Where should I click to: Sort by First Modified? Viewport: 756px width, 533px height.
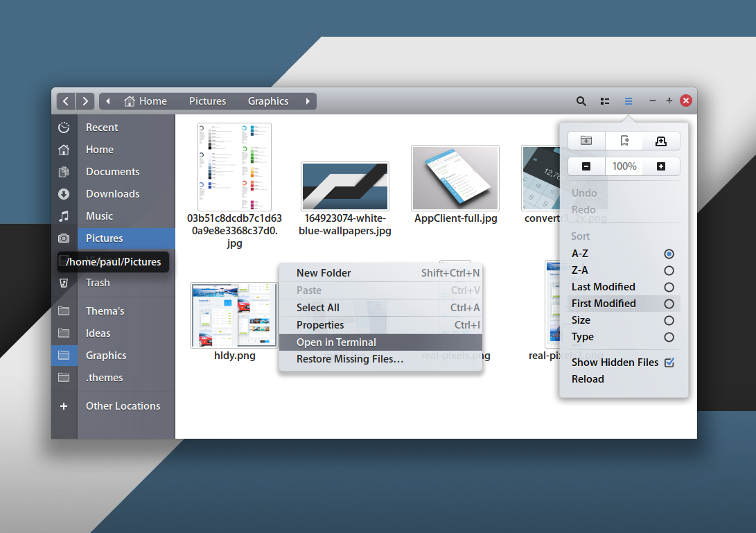[624, 304]
